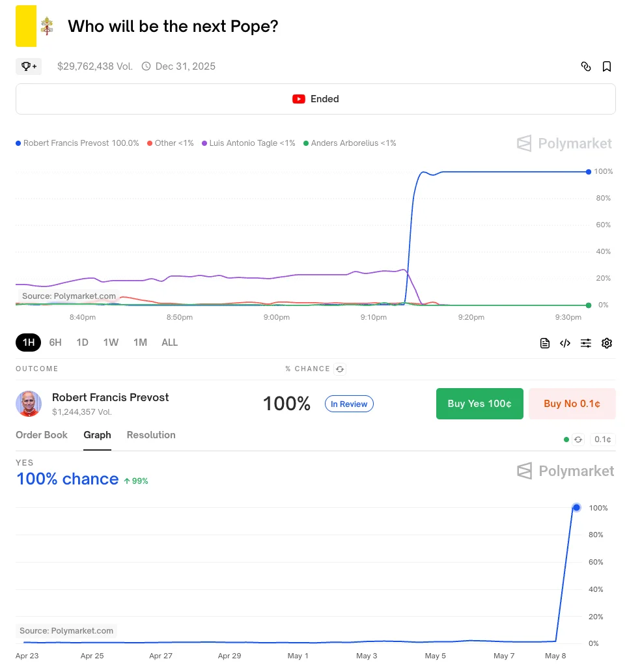Image resolution: width=627 pixels, height=672 pixels.
Task: Open the chart settings gear
Action: pos(606,343)
